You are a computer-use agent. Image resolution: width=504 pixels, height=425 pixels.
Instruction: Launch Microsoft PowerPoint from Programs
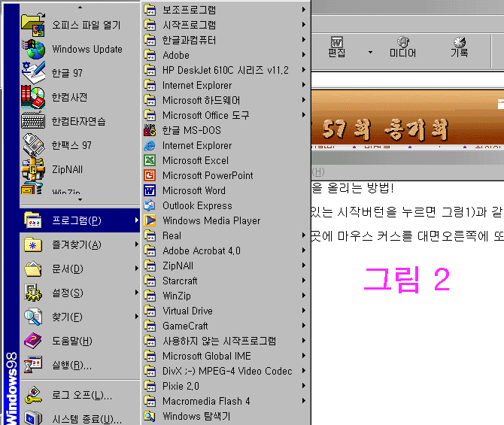(226, 175)
